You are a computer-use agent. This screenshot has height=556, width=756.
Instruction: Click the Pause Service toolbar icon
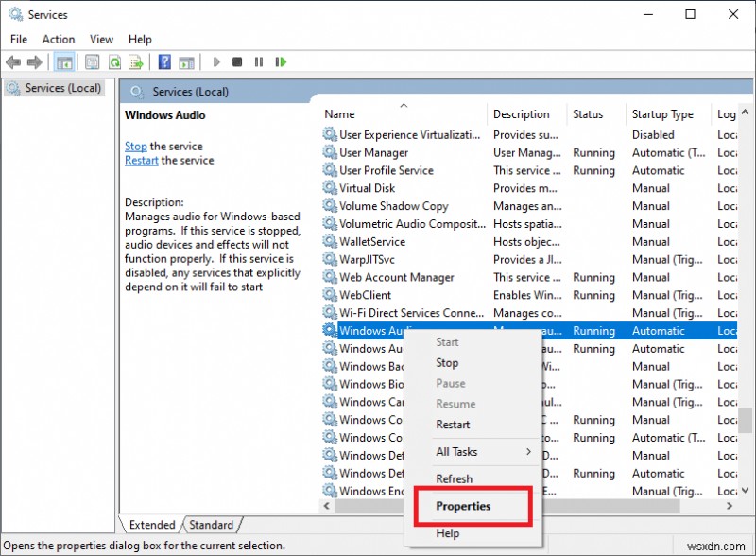(259, 61)
